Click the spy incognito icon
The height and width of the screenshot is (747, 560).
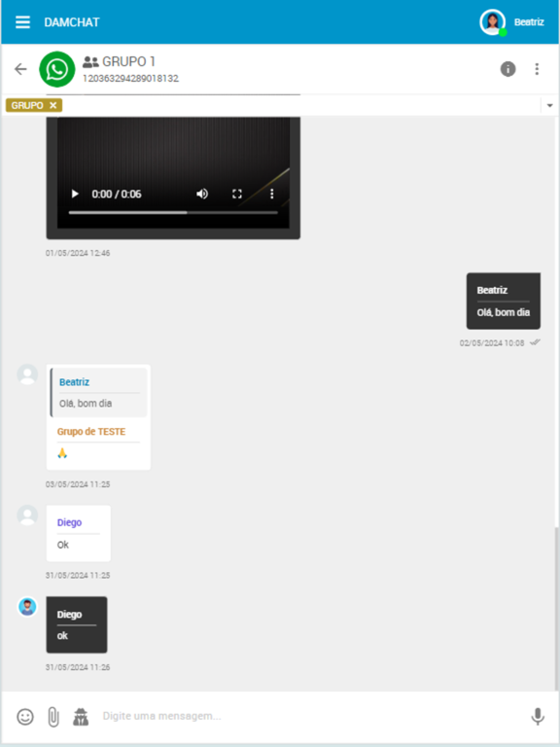tap(81, 717)
